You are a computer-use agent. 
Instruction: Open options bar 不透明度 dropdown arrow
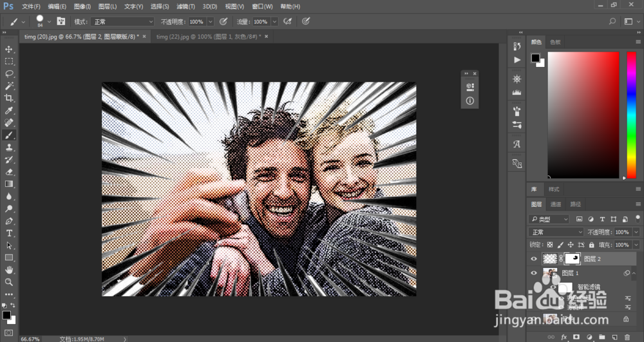[211, 22]
